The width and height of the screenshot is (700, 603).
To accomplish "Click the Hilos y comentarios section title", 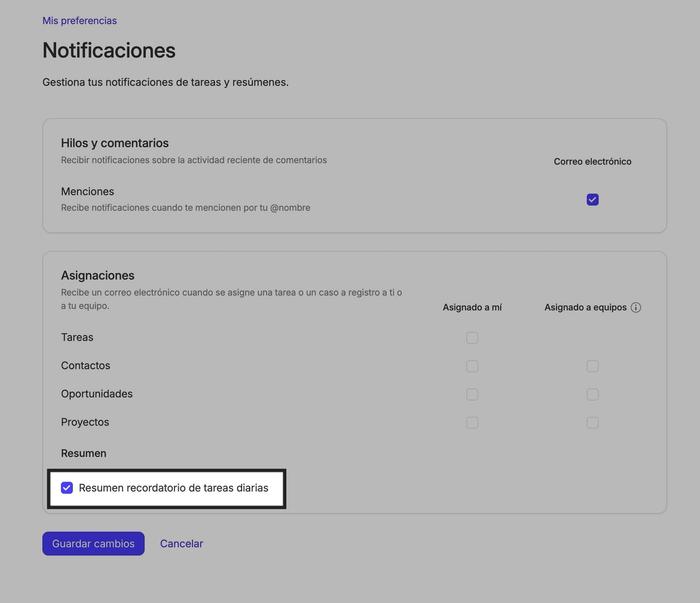I will pyautogui.click(x=115, y=143).
